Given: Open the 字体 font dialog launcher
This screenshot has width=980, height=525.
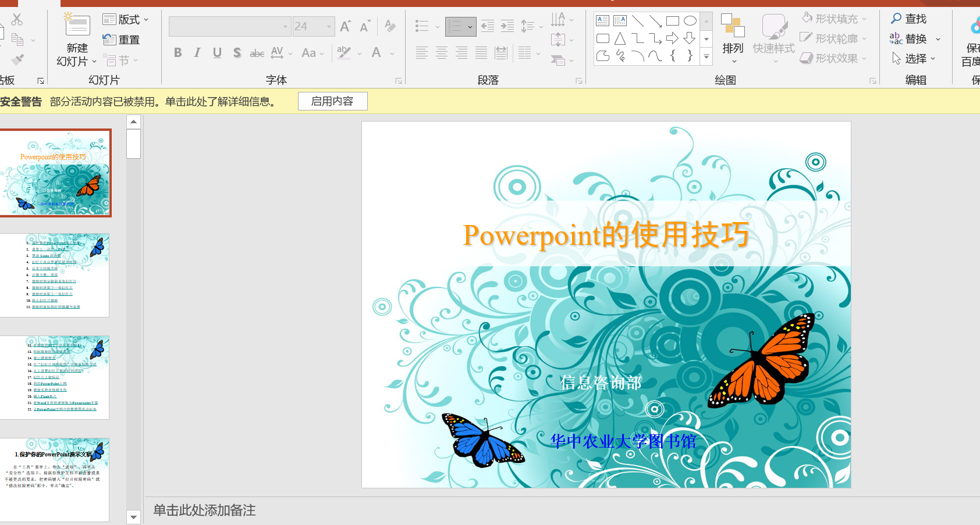Looking at the screenshot, I should 399,81.
